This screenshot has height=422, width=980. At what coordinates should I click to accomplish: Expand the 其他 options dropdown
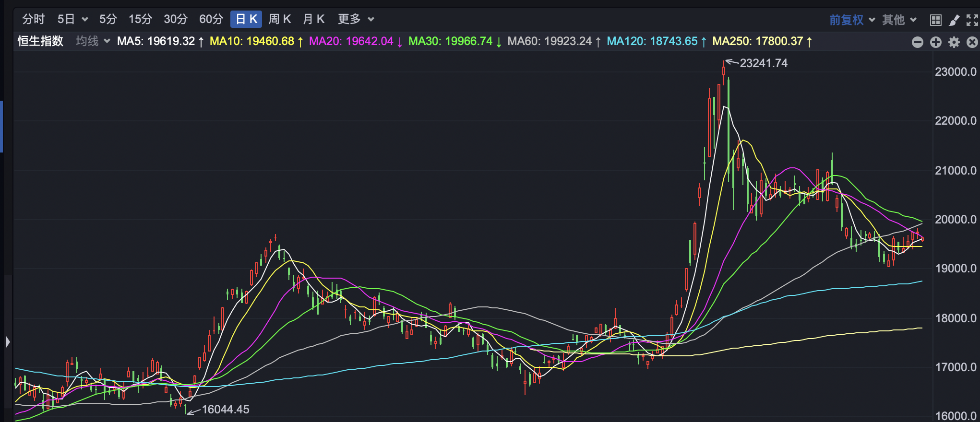(899, 20)
